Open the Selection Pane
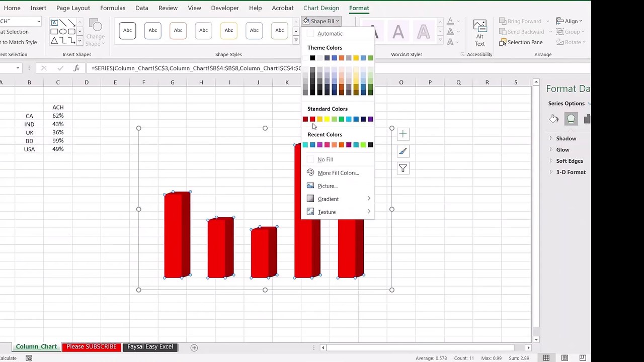The height and width of the screenshot is (362, 644). 521,42
